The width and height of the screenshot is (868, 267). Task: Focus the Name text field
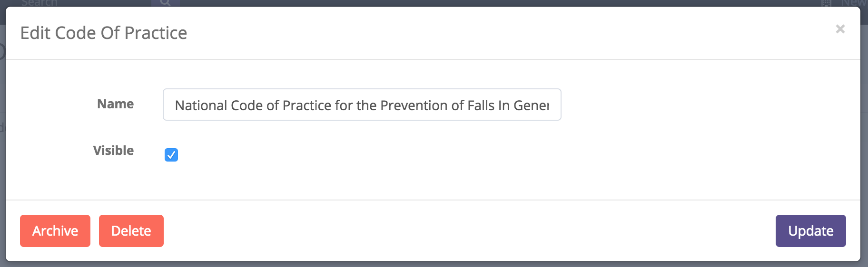click(x=362, y=105)
